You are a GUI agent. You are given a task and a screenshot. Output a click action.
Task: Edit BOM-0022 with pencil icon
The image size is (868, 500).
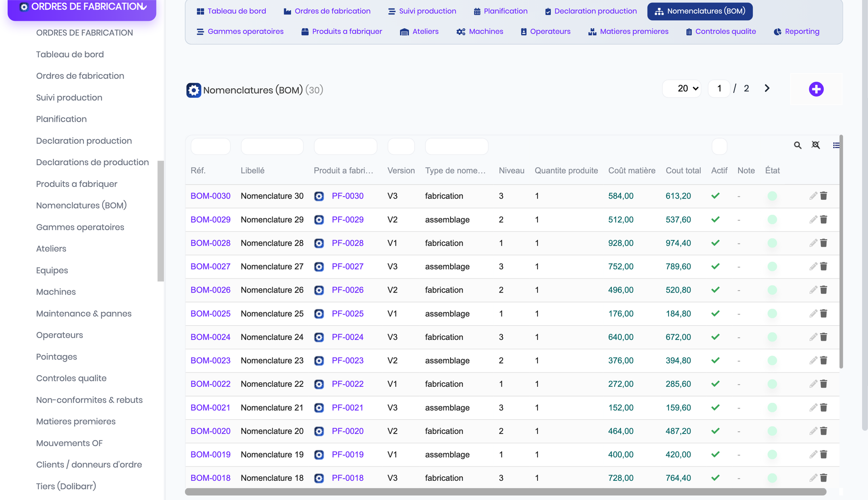813,384
